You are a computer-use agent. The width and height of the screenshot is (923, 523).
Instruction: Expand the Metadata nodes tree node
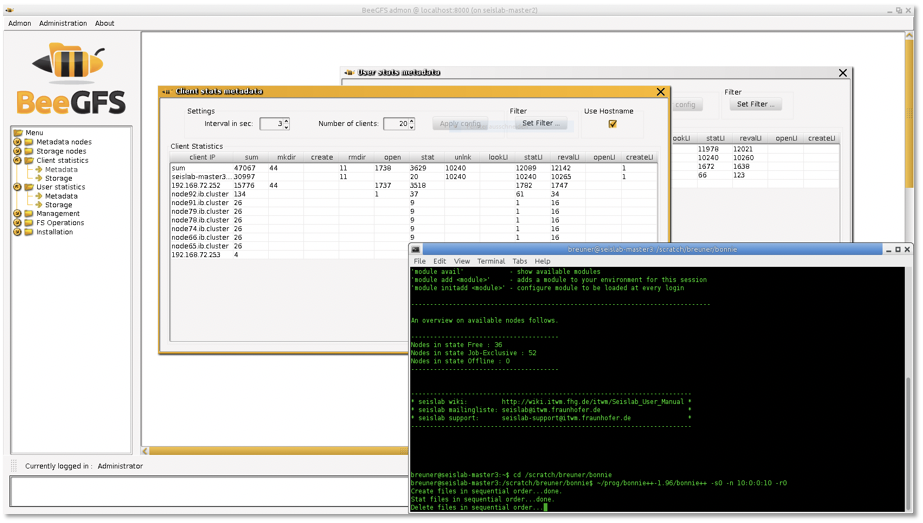17,142
